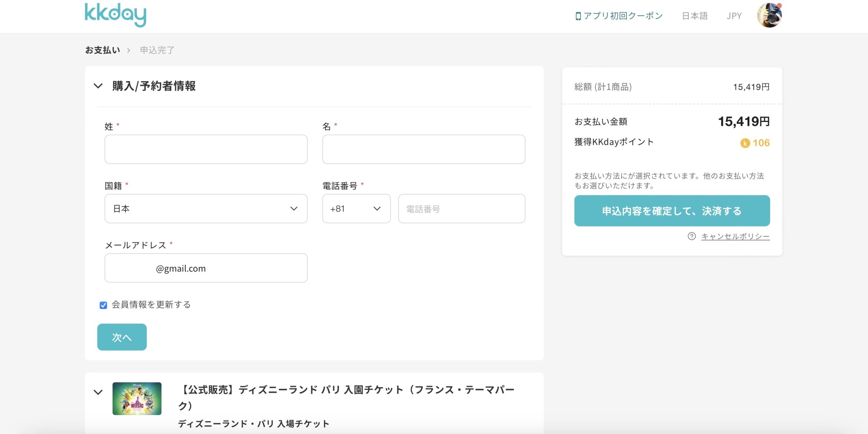Open the +81 country code dropdown
Image resolution: width=868 pixels, height=434 pixels.
click(x=356, y=209)
